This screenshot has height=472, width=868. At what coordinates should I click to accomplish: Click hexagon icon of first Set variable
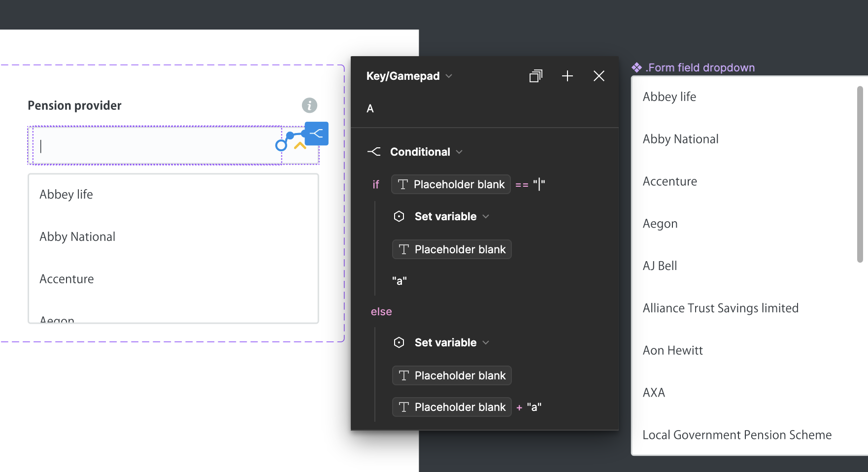(x=399, y=216)
